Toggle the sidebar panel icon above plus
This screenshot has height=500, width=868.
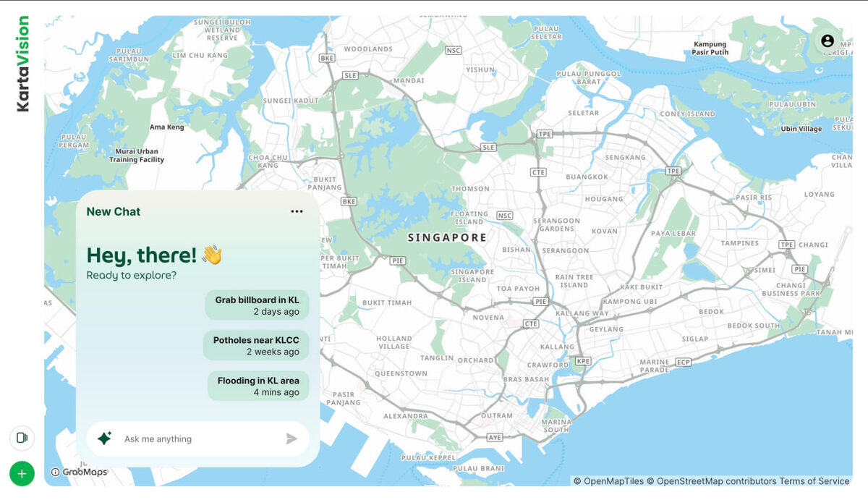coord(22,438)
